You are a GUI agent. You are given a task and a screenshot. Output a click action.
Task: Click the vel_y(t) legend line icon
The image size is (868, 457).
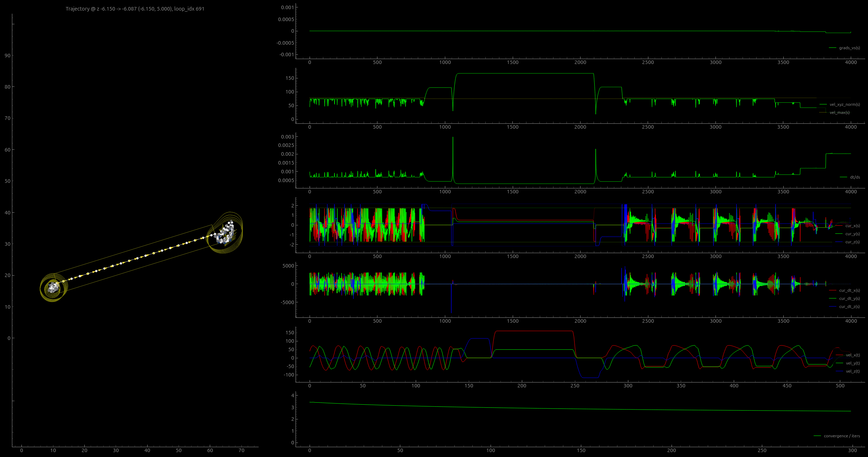coord(840,363)
